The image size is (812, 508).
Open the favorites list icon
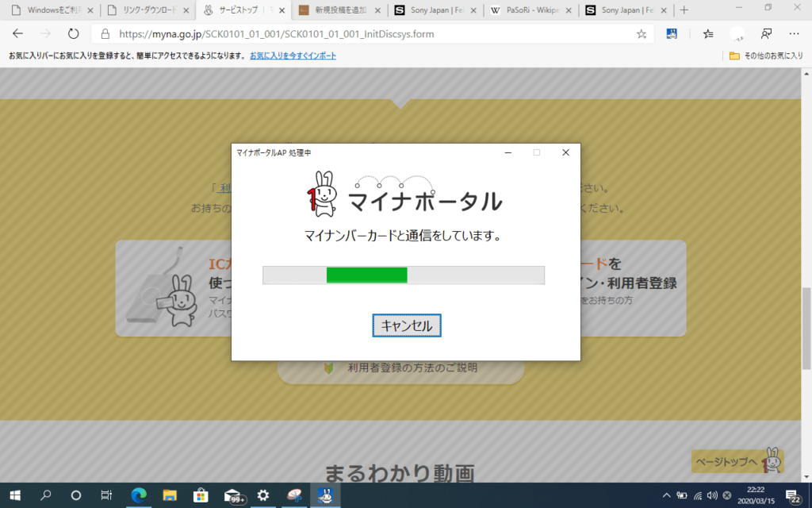708,34
